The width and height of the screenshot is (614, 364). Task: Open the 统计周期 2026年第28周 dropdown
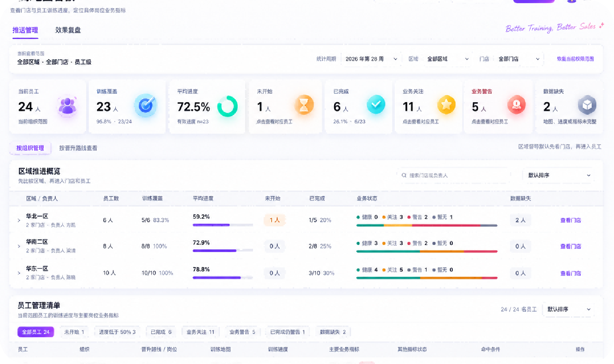tap(371, 59)
